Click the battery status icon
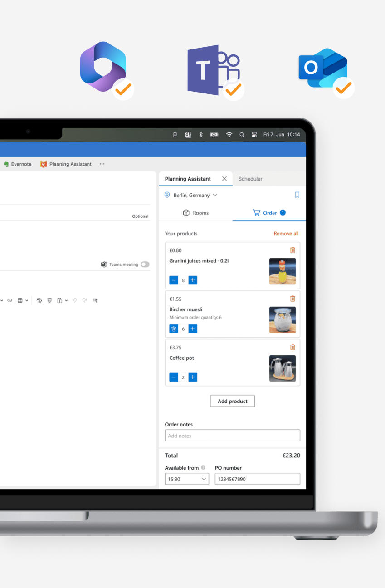 (x=214, y=135)
